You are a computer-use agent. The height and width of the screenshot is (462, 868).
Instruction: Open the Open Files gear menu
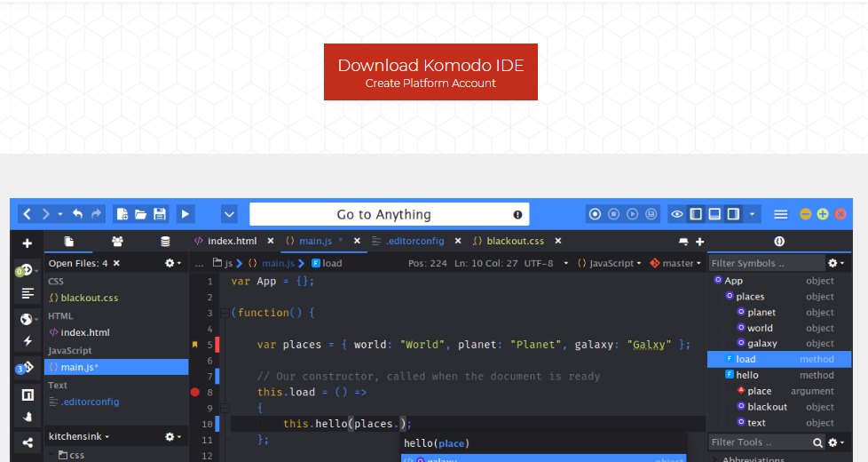click(x=173, y=263)
